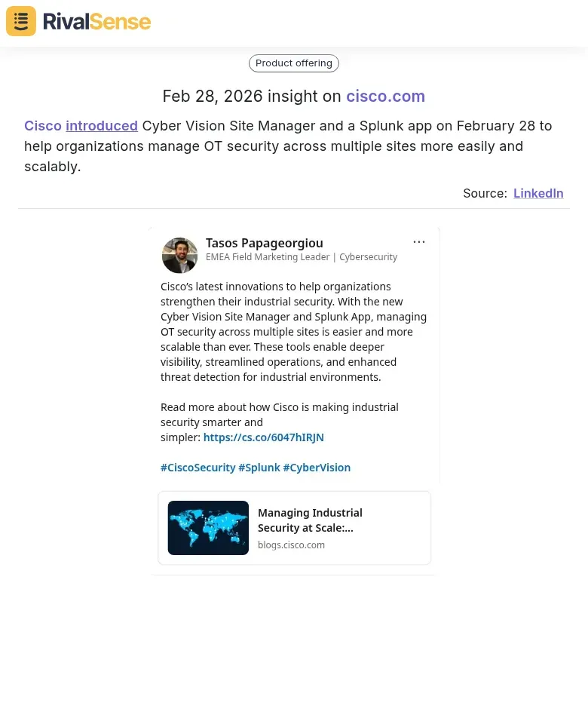
Task: Follow the introduced hyperlink
Action: [x=102, y=126]
